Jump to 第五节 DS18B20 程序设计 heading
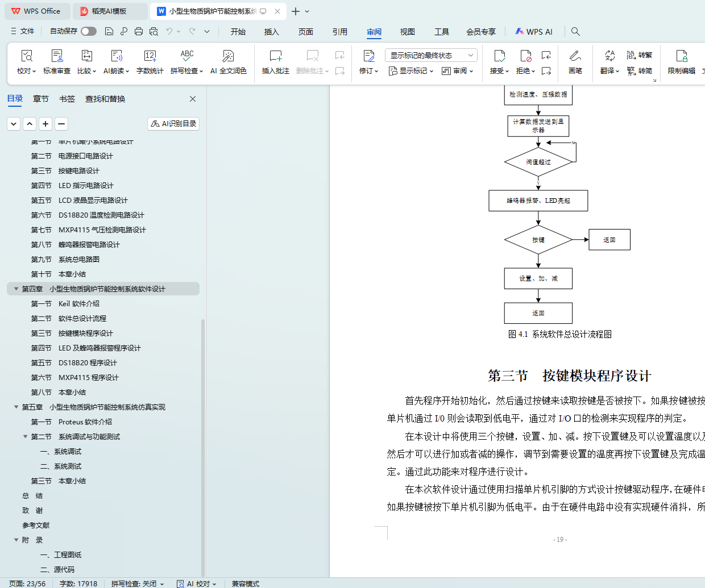Viewport: 705px width, 588px height. (88, 362)
